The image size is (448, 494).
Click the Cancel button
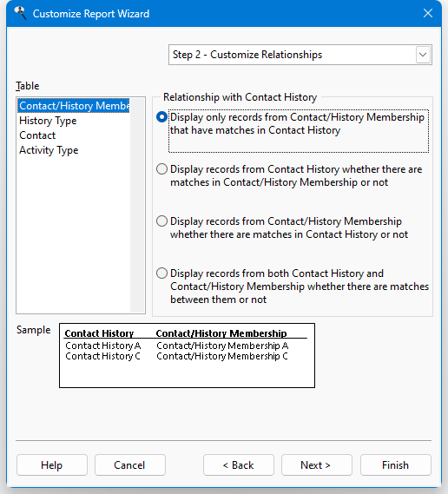(x=130, y=465)
